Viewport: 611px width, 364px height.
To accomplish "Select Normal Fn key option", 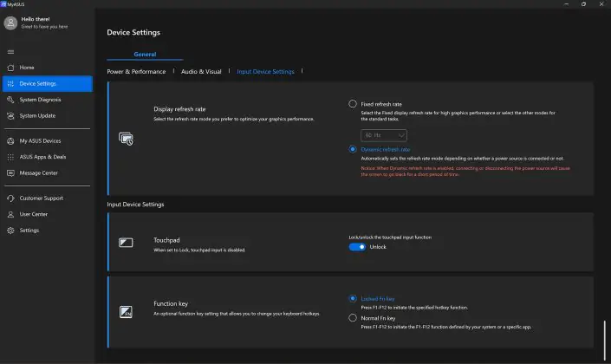I will 353,318.
